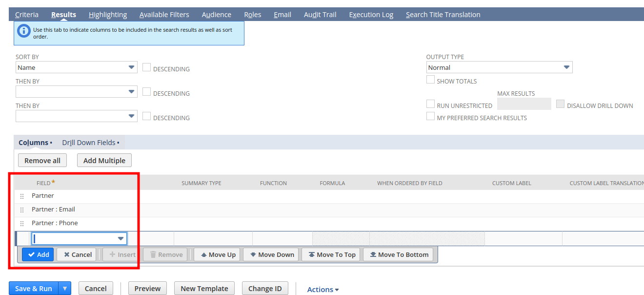
Task: Open Save & Run dropdown arrow
Action: [x=65, y=289]
